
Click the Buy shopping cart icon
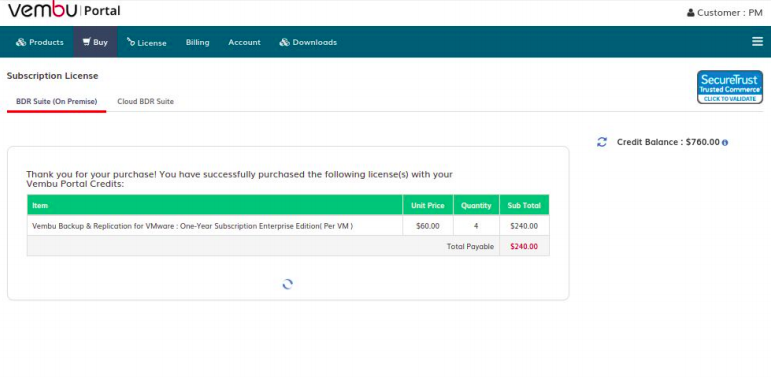point(86,42)
